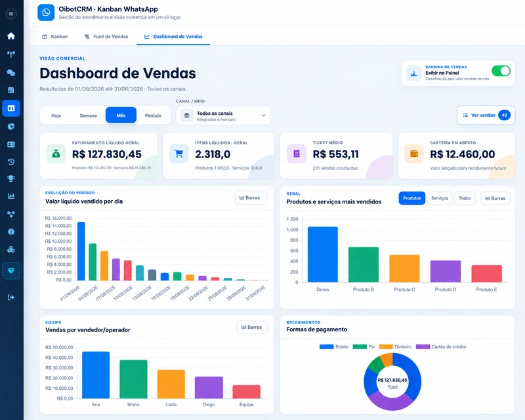525x420 pixels.
Task: Open the brain icon in the sidebar
Action: coord(11,232)
